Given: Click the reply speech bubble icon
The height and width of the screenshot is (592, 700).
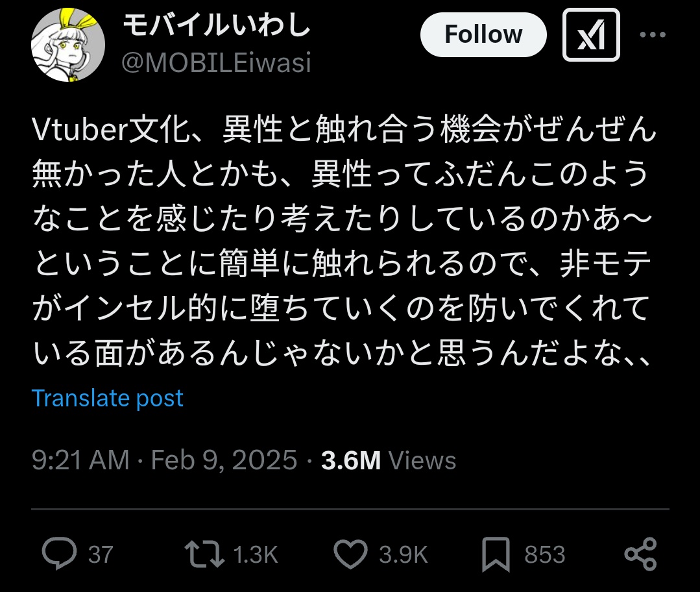Looking at the screenshot, I should tap(59, 554).
